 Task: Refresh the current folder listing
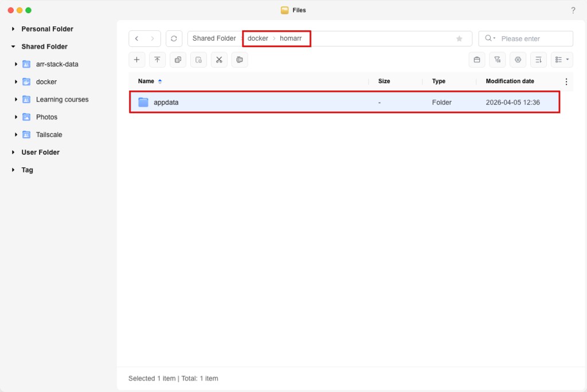[x=174, y=38]
